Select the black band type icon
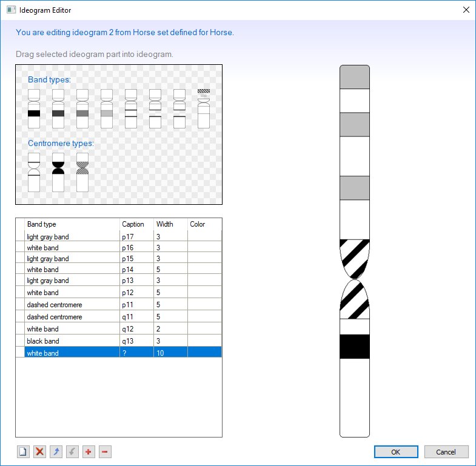Image resolution: width=476 pixels, height=466 pixels. point(34,108)
